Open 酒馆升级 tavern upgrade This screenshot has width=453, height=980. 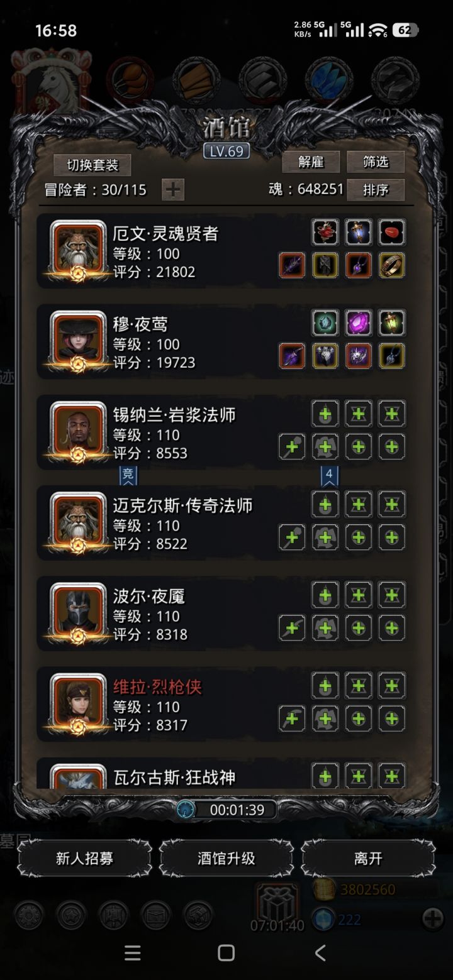click(226, 858)
